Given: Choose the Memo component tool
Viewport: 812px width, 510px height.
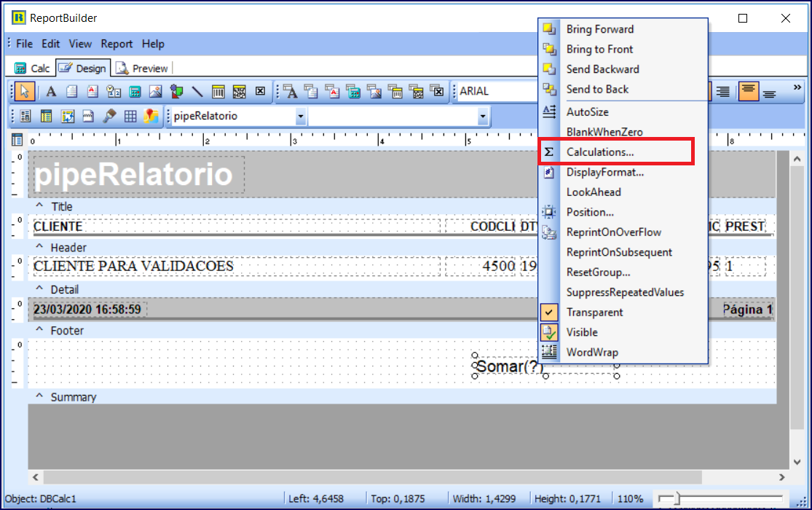Looking at the screenshot, I should click(x=72, y=92).
